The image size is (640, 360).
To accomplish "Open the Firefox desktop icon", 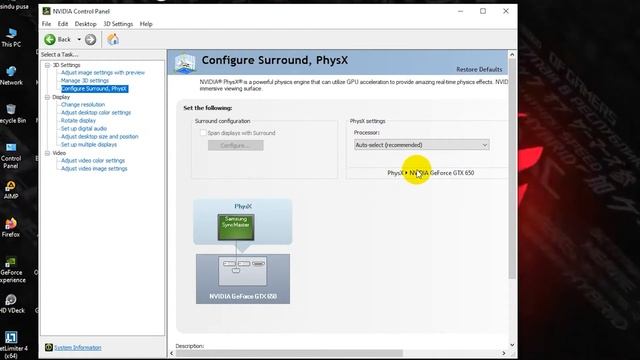I will point(11,228).
